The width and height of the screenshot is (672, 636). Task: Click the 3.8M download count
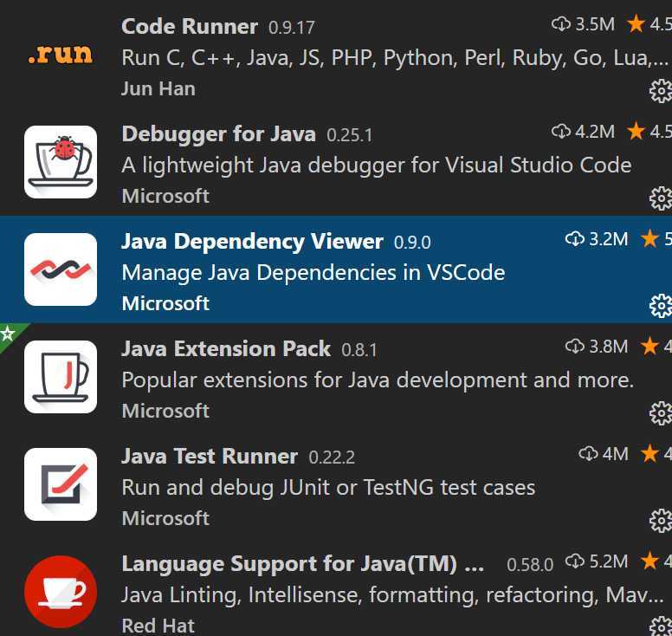pyautogui.click(x=609, y=347)
